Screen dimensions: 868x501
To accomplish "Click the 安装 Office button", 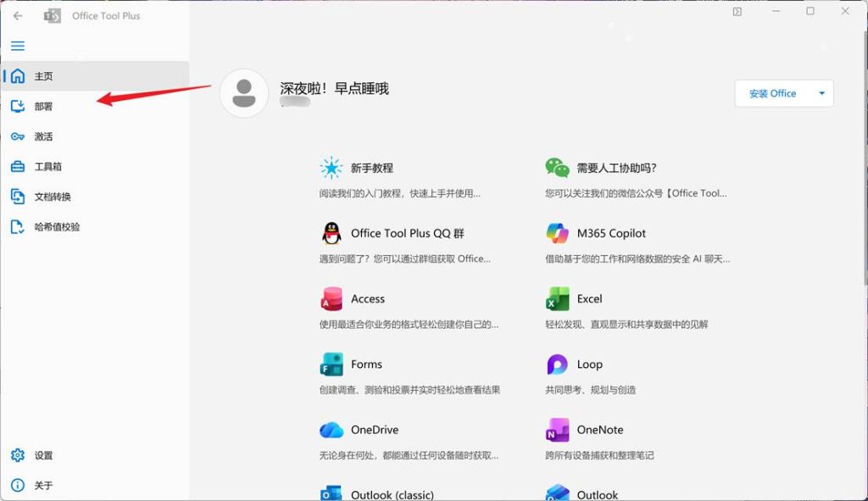I will 772,93.
